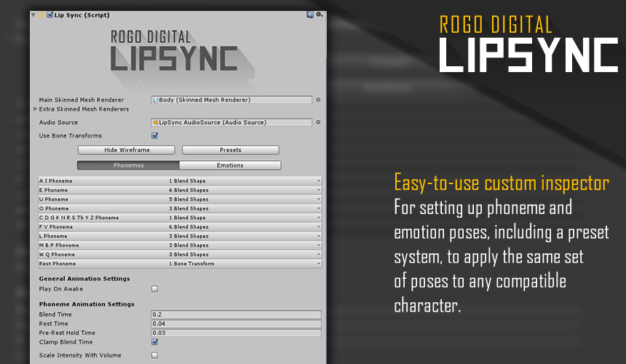The width and height of the screenshot is (626, 364).
Task: Open object picker for Main Skinned Mesh Renderer
Action: click(x=318, y=100)
